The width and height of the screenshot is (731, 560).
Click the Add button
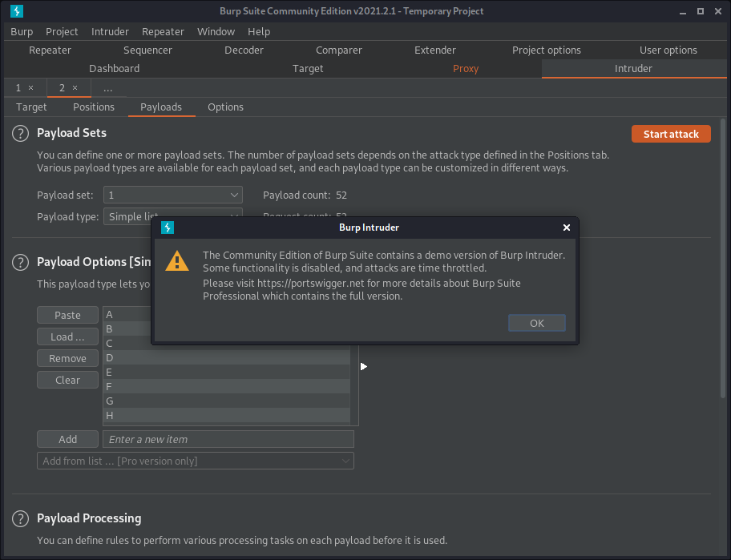pyautogui.click(x=67, y=439)
